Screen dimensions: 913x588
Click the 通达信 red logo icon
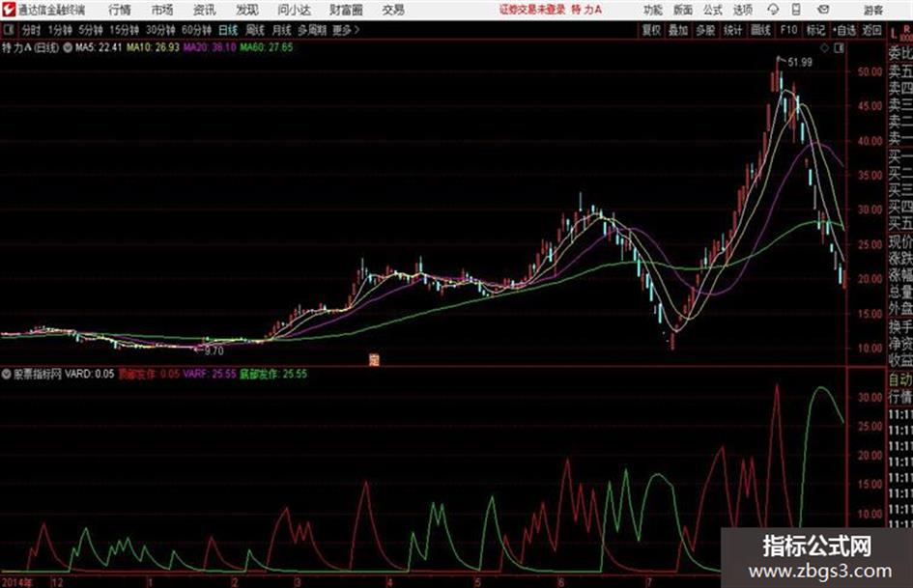coord(8,10)
